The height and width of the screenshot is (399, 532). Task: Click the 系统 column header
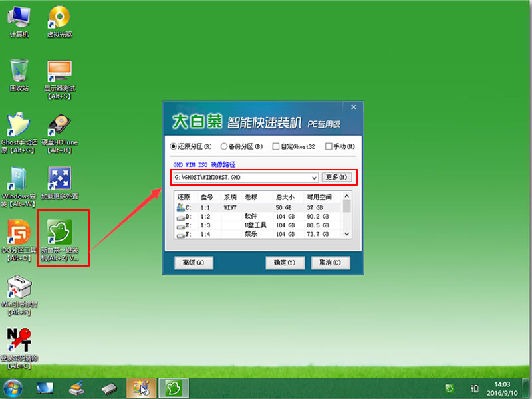230,197
